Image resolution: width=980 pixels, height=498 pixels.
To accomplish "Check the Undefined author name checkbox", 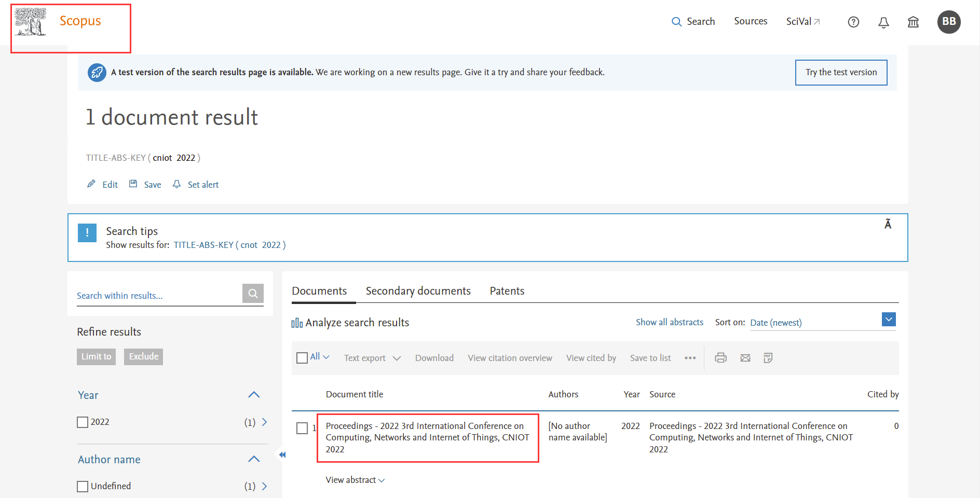I will (x=83, y=487).
